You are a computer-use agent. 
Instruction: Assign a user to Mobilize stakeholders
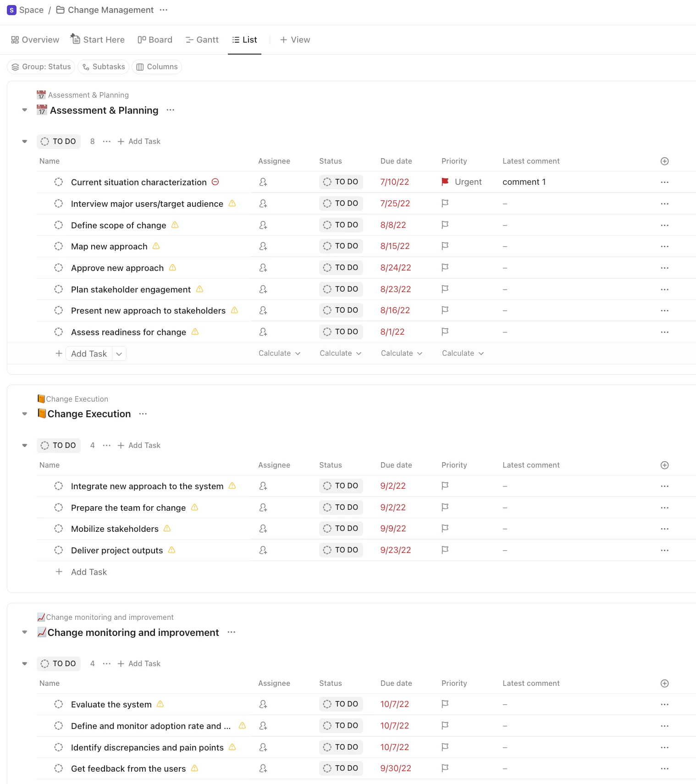tap(263, 529)
